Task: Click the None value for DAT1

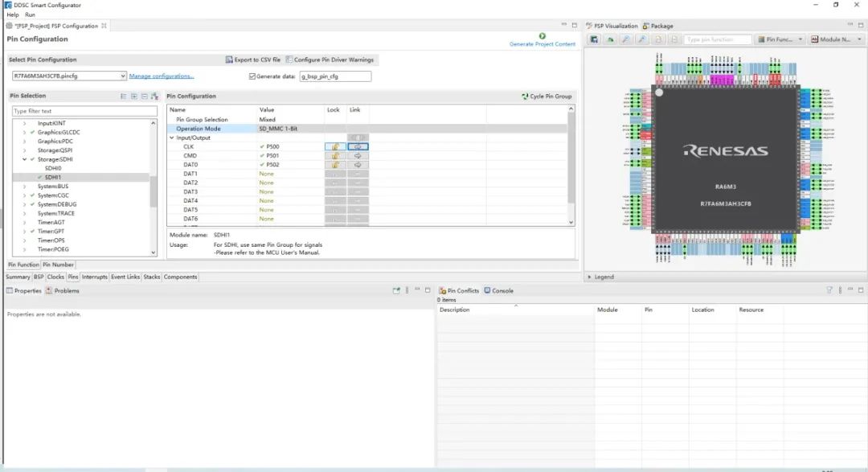Action: (266, 174)
